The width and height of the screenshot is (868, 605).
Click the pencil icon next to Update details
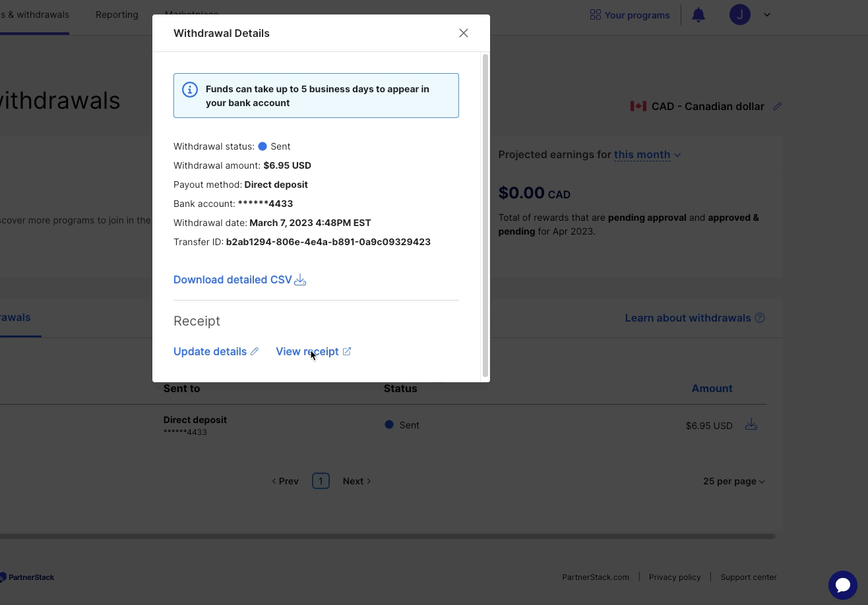(255, 351)
